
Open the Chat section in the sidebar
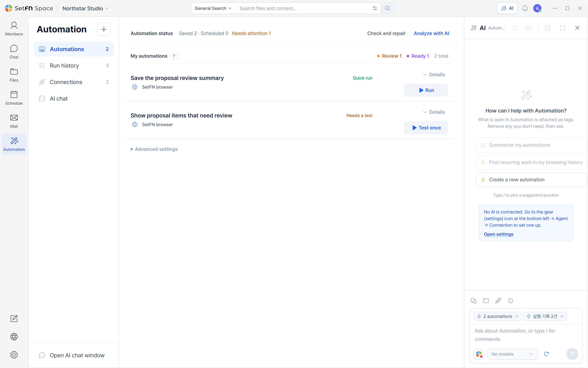point(14,52)
